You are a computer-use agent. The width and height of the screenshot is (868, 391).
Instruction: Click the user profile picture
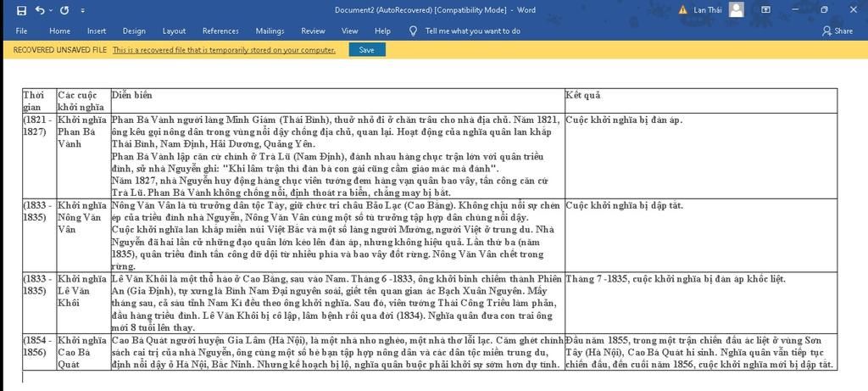pyautogui.click(x=737, y=9)
